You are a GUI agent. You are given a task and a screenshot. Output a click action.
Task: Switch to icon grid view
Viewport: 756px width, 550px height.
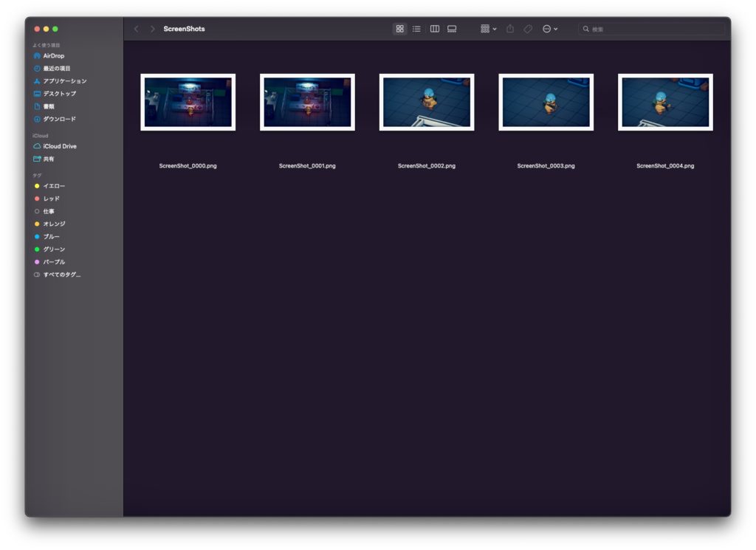point(399,29)
